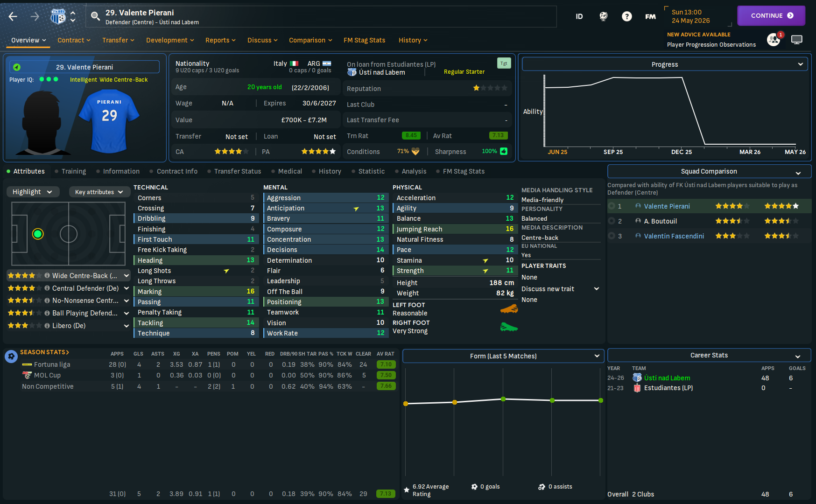Image resolution: width=816 pixels, height=504 pixels.
Task: Open the Key attributes dropdown
Action: point(98,192)
